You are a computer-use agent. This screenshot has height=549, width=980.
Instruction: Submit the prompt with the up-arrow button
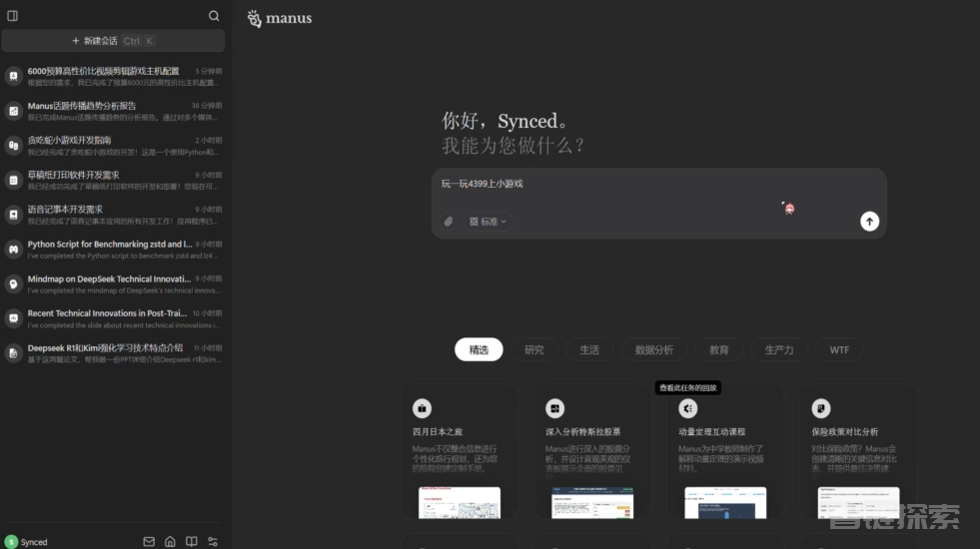(x=869, y=222)
